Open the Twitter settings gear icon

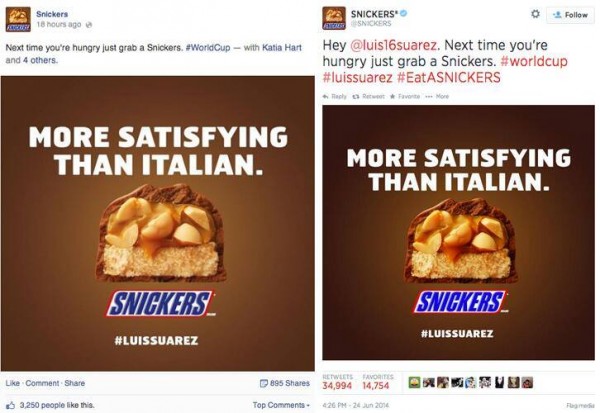pyautogui.click(x=536, y=14)
